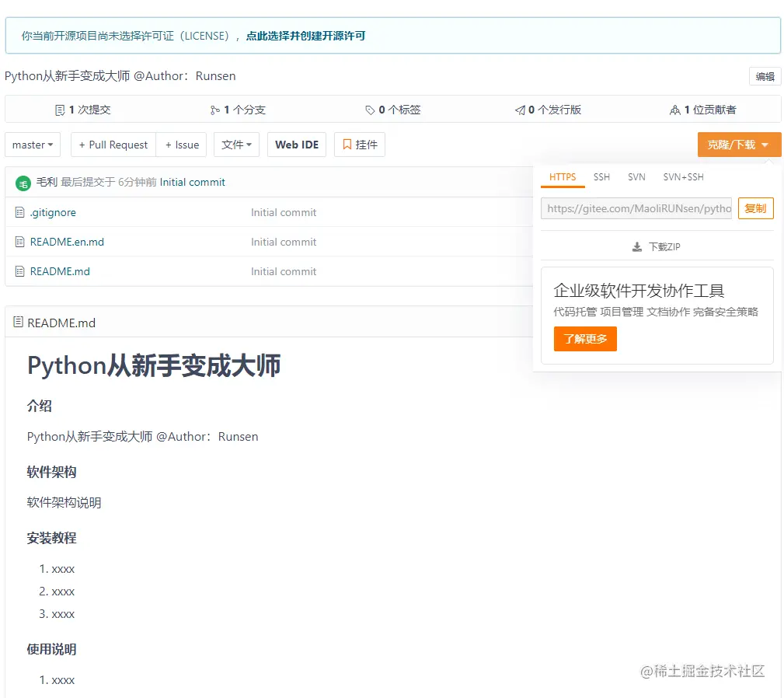Click the Python从新手变成大师 README heading
This screenshot has height=698, width=784.
coord(154,365)
